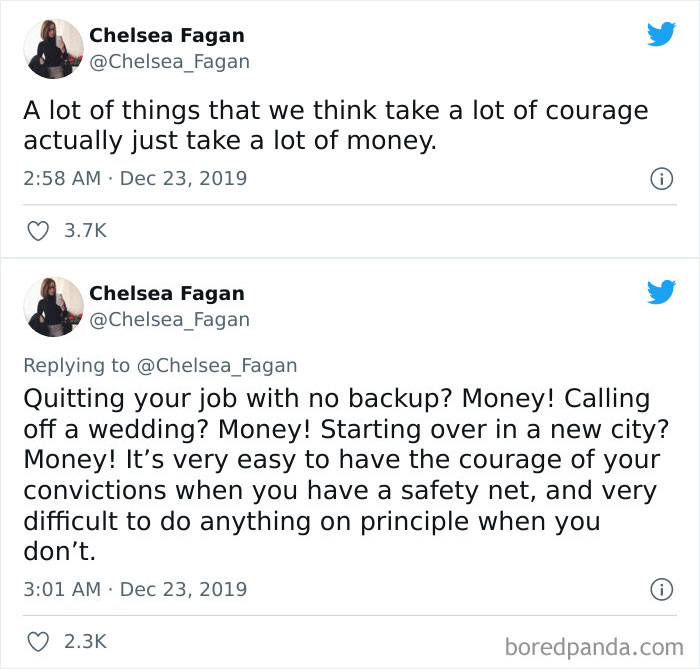The image size is (700, 669).
Task: Click the tweet text about courage and money
Action: click(x=335, y=125)
